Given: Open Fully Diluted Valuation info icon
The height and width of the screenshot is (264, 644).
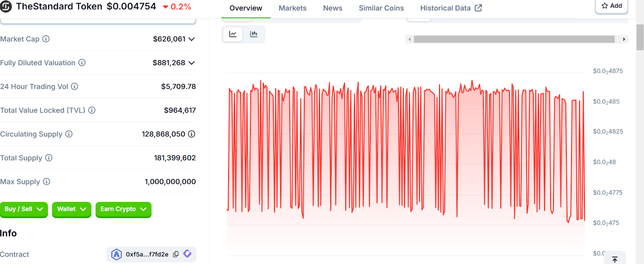Looking at the screenshot, I should coord(82,63).
